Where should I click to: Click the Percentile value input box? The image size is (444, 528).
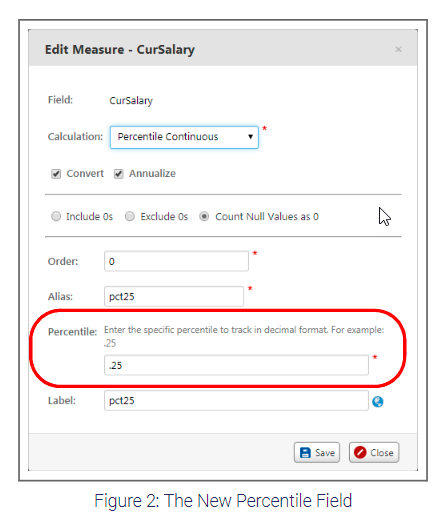236,365
